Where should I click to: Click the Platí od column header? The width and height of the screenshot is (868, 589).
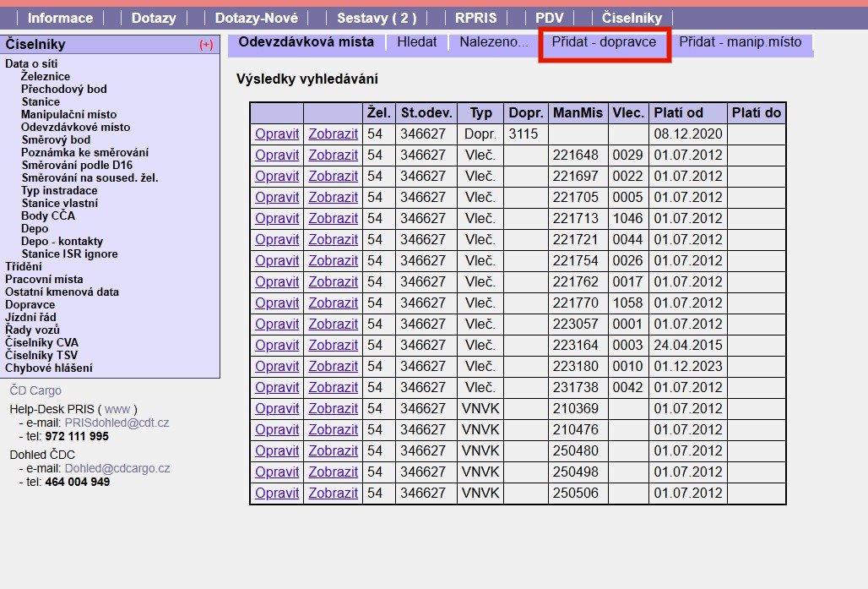(x=678, y=112)
